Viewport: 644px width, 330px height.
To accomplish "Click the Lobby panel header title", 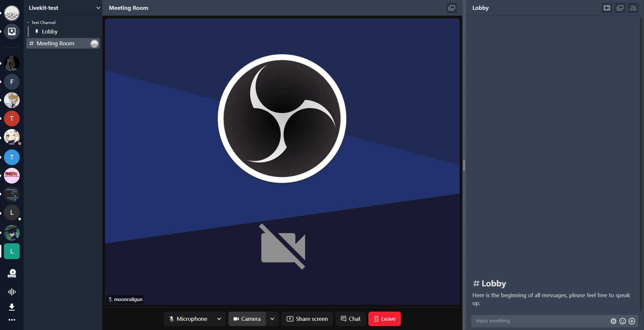I will pos(481,8).
